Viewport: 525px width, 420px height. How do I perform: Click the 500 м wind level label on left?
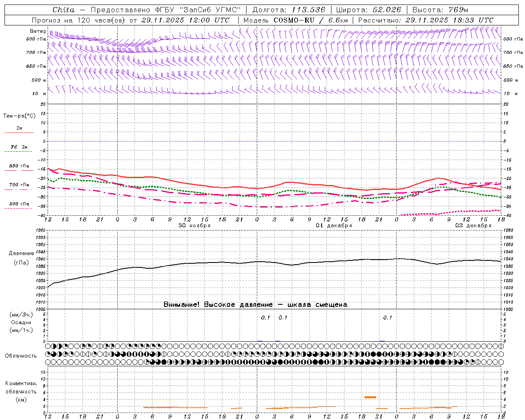(39, 80)
